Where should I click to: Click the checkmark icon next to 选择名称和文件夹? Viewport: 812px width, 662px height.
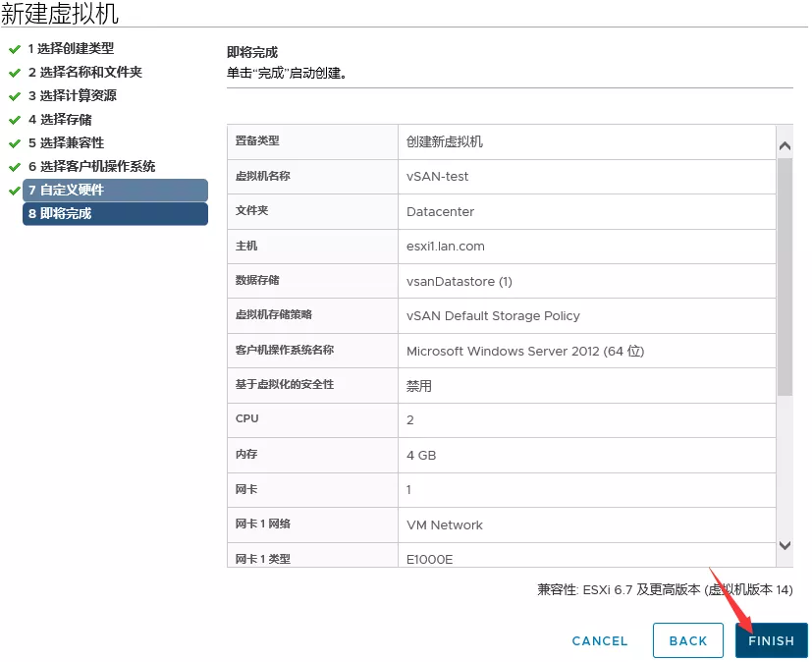[x=14, y=72]
